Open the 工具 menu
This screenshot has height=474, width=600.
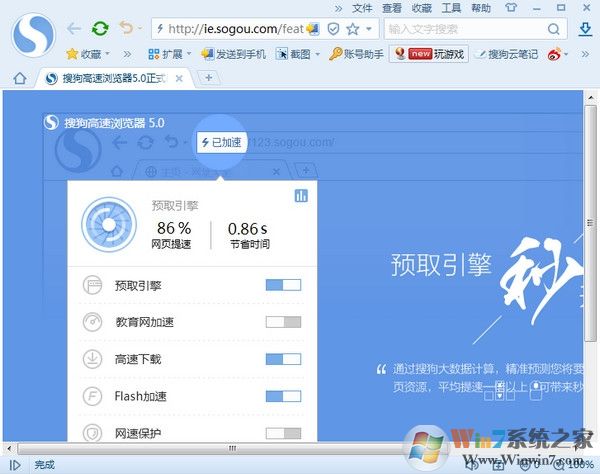tap(451, 8)
